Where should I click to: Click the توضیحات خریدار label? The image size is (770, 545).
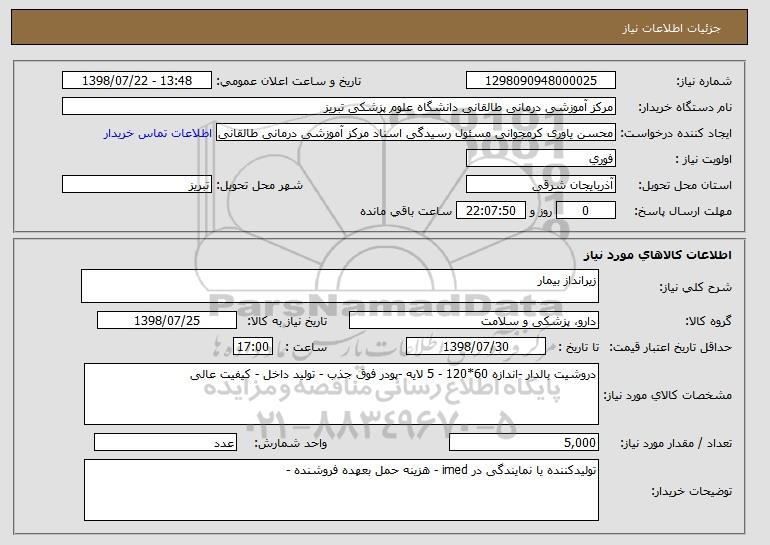click(x=691, y=491)
